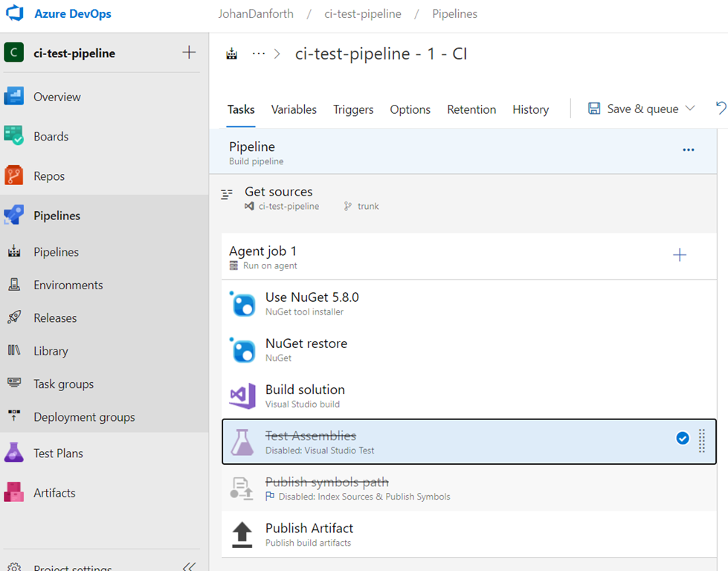Viewport: 728px width, 571px height.
Task: Expand the breadcrumb ellipsis next to pipeline icon
Action: (259, 54)
